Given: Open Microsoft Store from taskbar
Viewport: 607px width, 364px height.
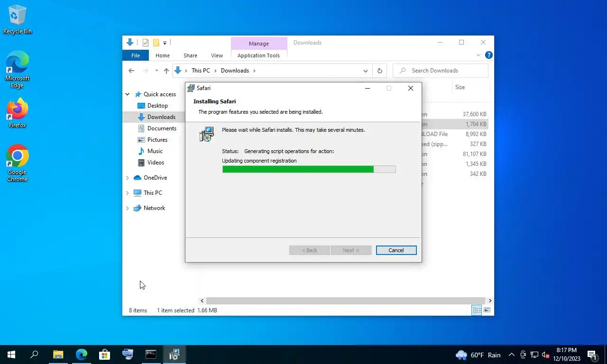Looking at the screenshot, I should (x=104, y=355).
